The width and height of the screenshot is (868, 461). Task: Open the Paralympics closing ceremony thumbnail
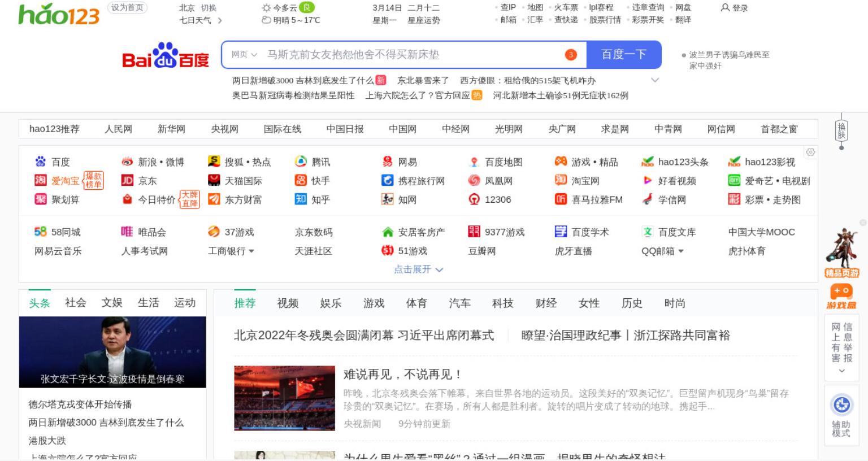pos(285,398)
